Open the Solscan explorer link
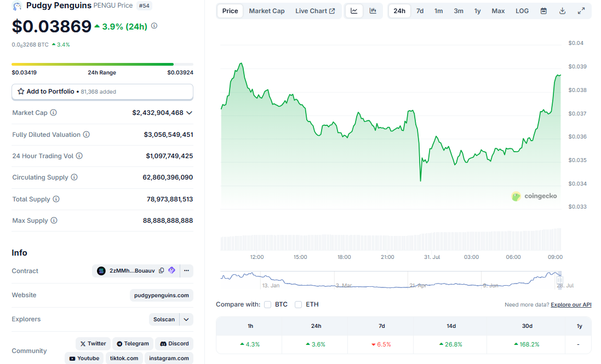The width and height of the screenshot is (601, 364). [x=164, y=320]
